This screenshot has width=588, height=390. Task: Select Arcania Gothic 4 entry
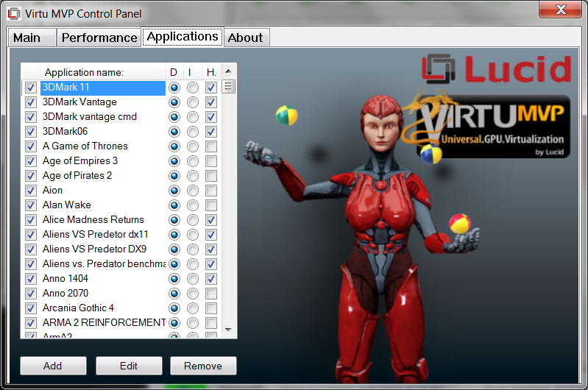tap(103, 308)
